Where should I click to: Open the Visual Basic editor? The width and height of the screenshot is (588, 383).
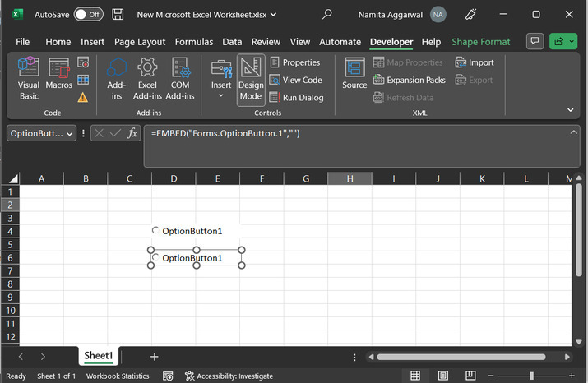pyautogui.click(x=29, y=79)
